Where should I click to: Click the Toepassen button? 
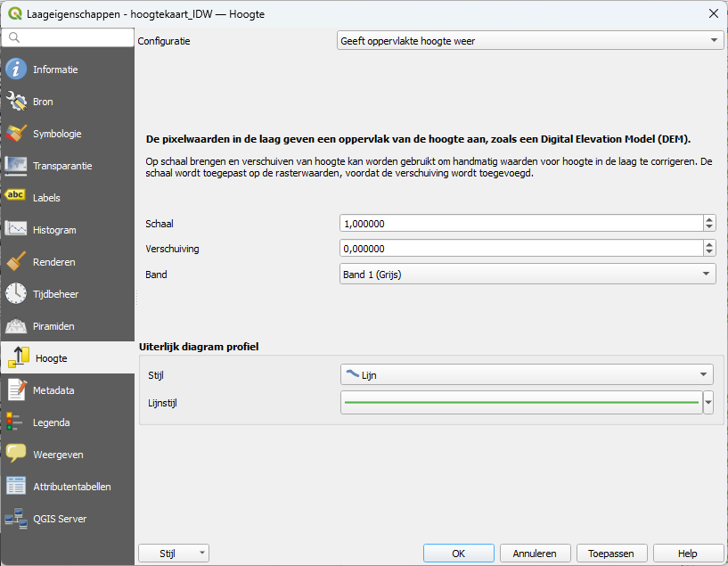[611, 554]
